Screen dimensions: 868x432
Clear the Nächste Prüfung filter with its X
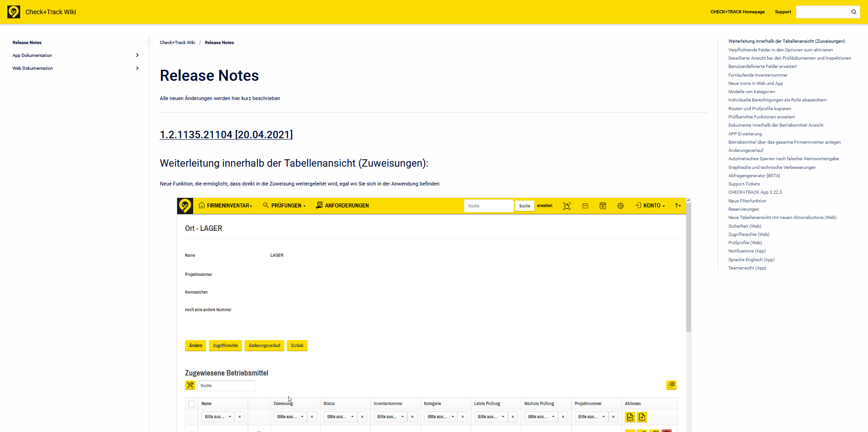click(563, 417)
